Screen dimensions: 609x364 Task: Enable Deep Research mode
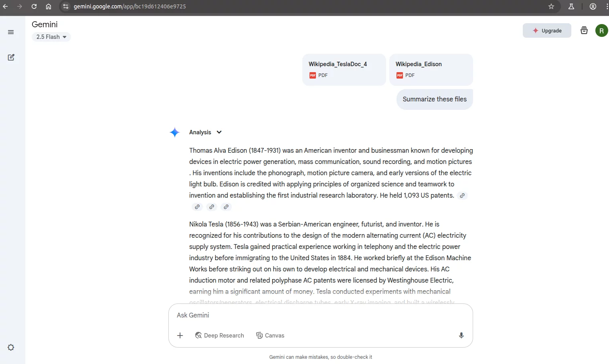(220, 336)
